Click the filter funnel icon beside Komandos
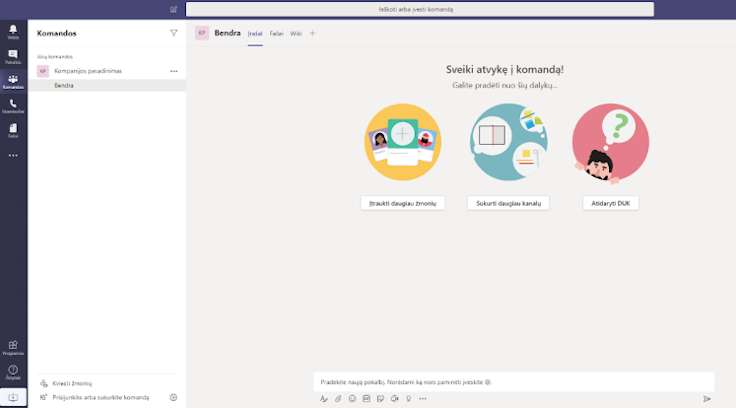This screenshot has width=736, height=408. pyautogui.click(x=174, y=33)
